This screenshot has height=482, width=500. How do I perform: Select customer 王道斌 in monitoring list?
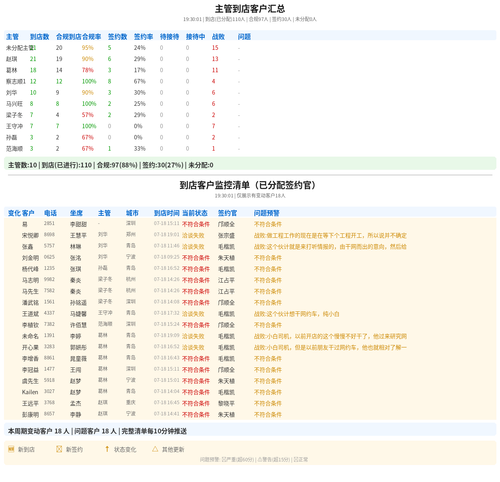(30, 314)
